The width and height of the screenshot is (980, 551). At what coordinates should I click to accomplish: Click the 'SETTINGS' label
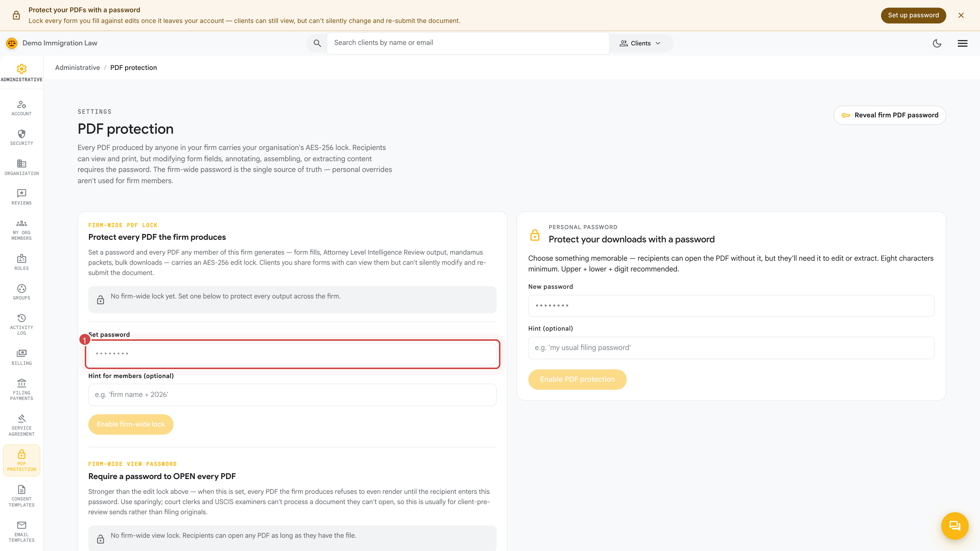pos(94,112)
